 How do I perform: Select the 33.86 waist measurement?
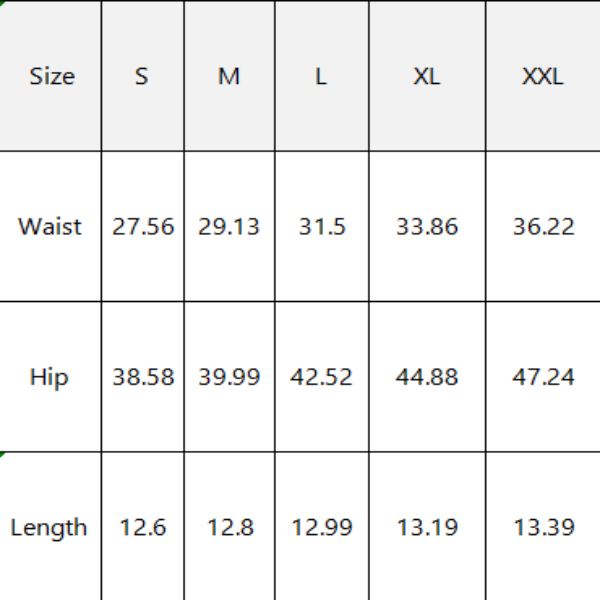427,227
